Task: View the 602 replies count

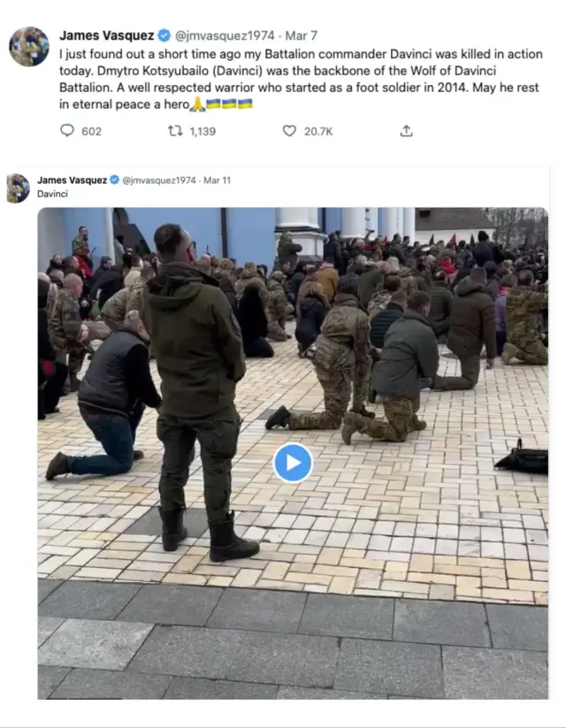Action: (91, 132)
